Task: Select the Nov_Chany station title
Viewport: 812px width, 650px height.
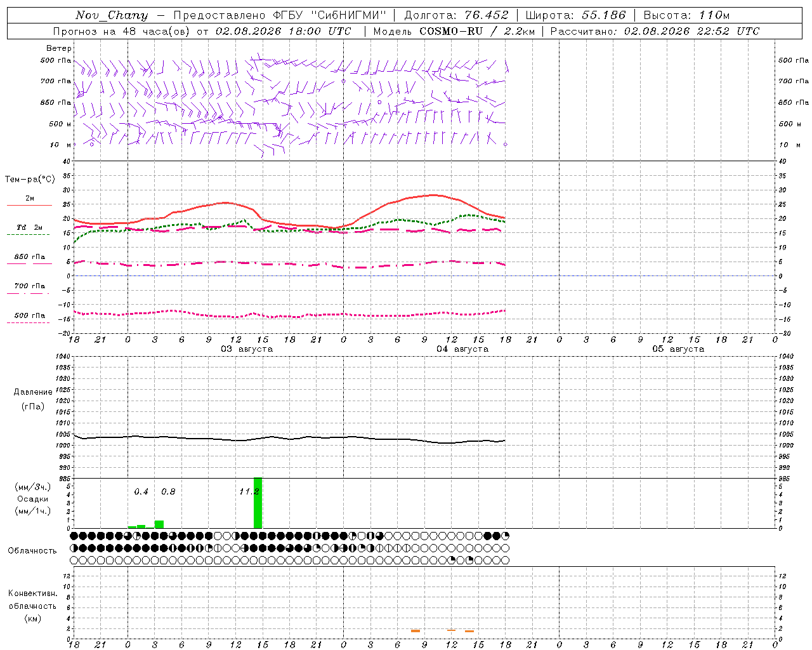Action: point(112,15)
